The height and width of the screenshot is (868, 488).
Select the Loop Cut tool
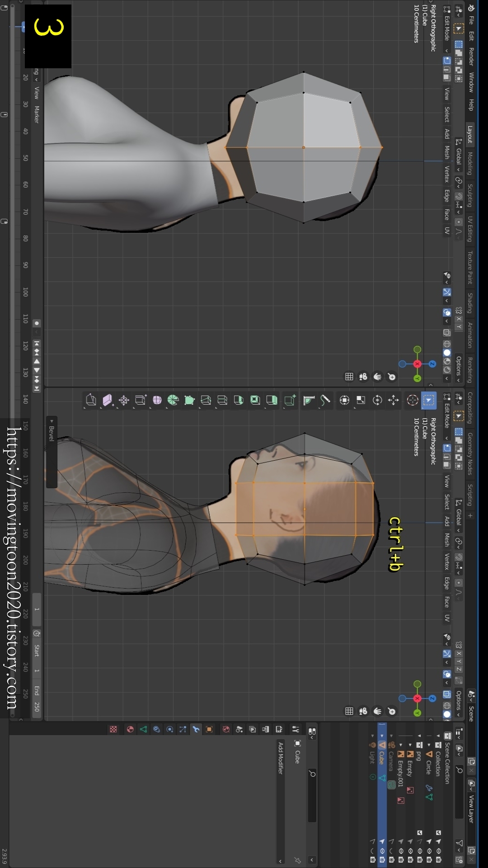(x=222, y=400)
